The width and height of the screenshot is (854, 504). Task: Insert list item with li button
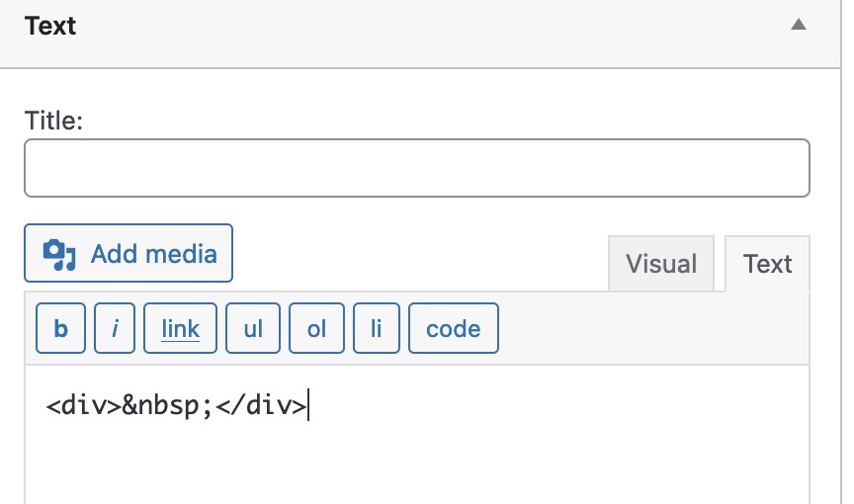[377, 328]
